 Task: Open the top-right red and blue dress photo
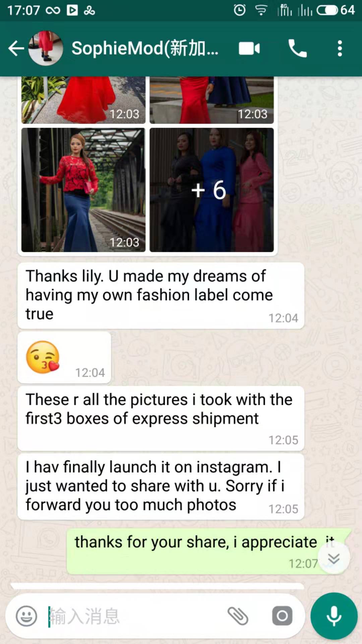(212, 100)
